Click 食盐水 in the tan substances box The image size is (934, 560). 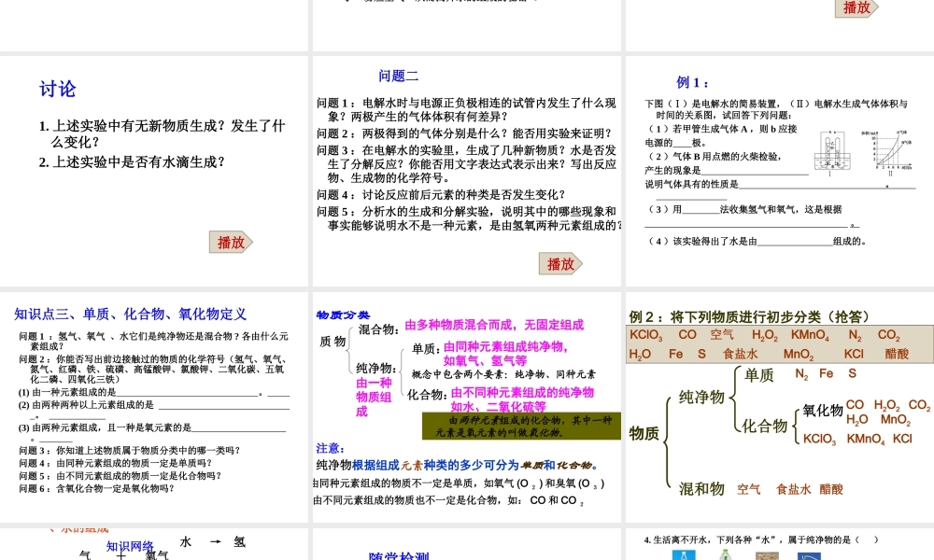740,354
